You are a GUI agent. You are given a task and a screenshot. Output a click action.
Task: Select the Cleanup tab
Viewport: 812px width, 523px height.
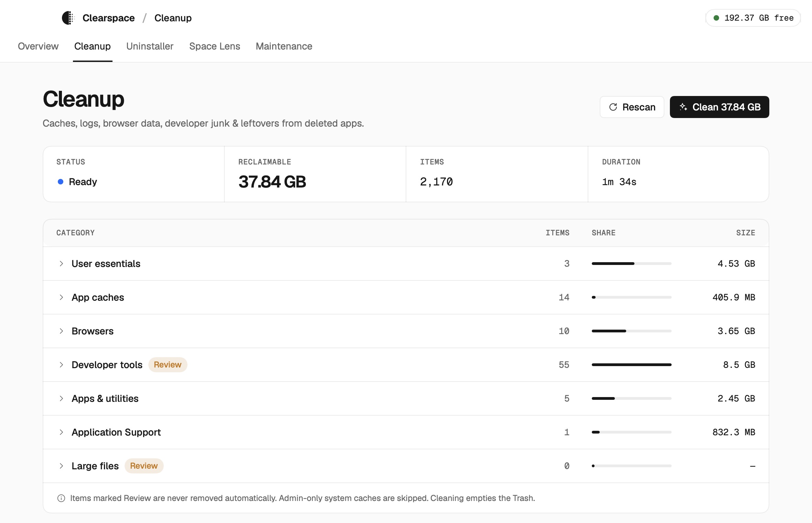pyautogui.click(x=93, y=46)
